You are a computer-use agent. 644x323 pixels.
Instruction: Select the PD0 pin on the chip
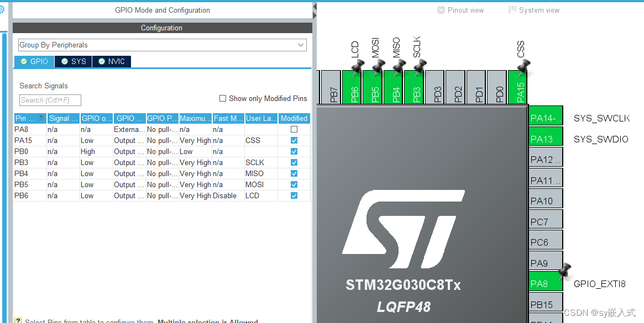coord(496,87)
